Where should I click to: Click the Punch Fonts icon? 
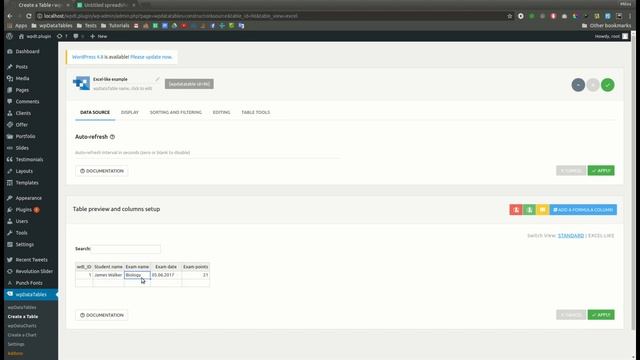[10, 283]
